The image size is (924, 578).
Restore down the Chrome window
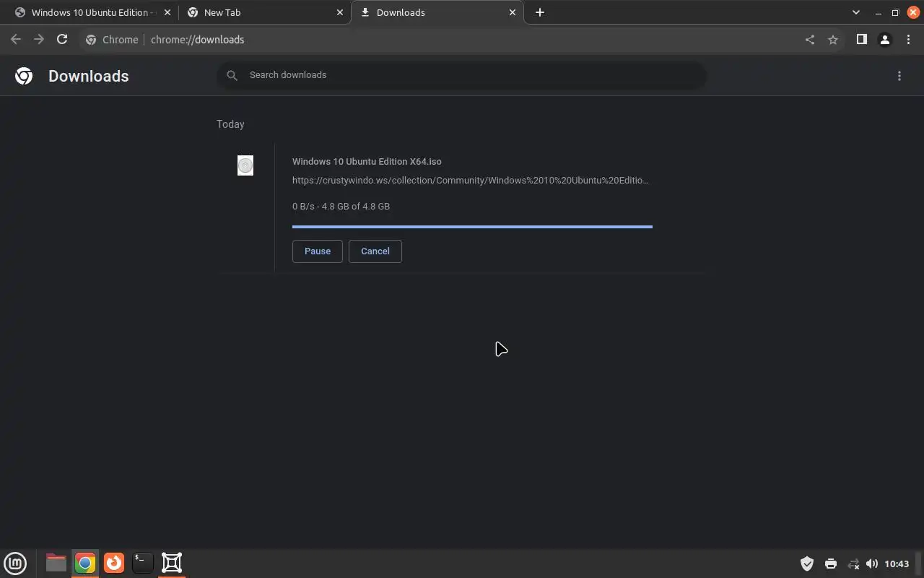point(895,12)
